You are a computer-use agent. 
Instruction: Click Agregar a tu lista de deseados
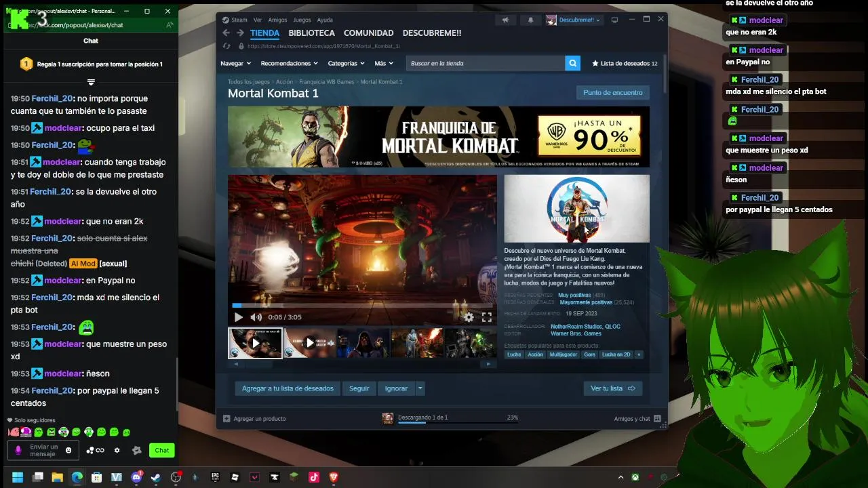(x=288, y=388)
